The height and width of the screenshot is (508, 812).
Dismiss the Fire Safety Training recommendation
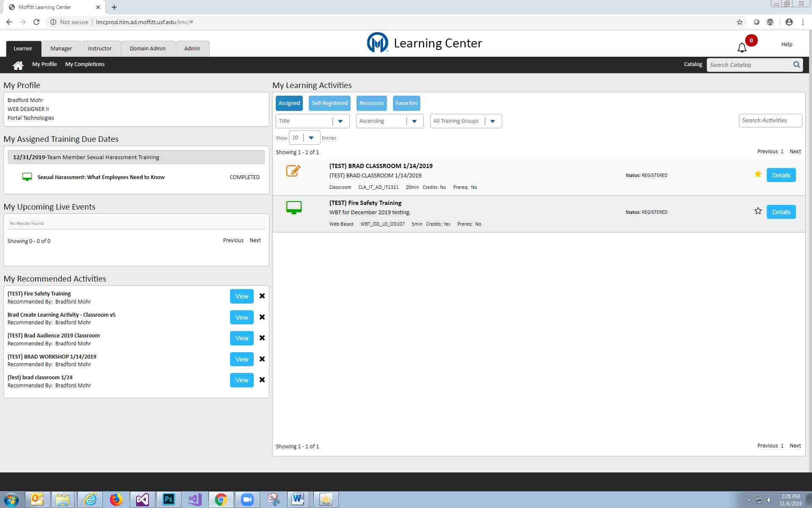pyautogui.click(x=262, y=296)
